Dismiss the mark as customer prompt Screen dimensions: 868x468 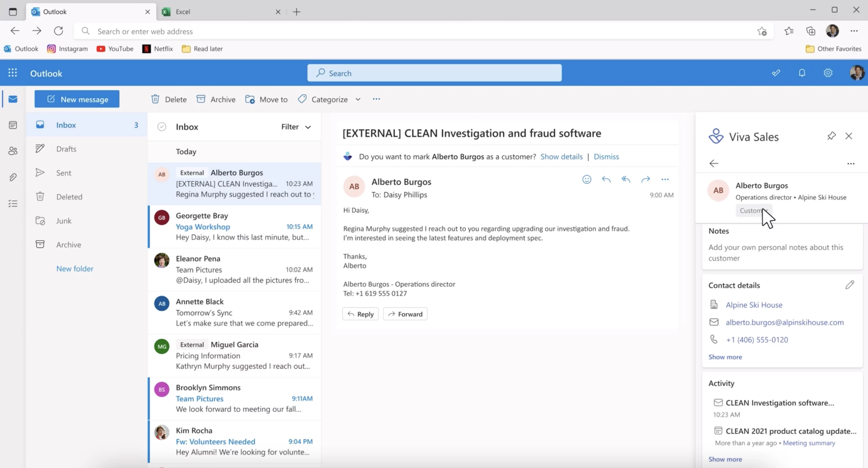click(606, 156)
